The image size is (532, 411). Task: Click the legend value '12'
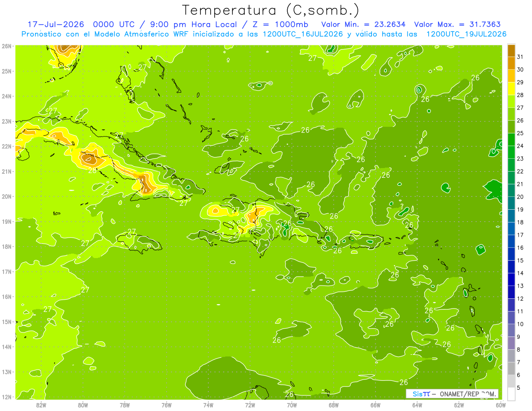[x=521, y=298]
